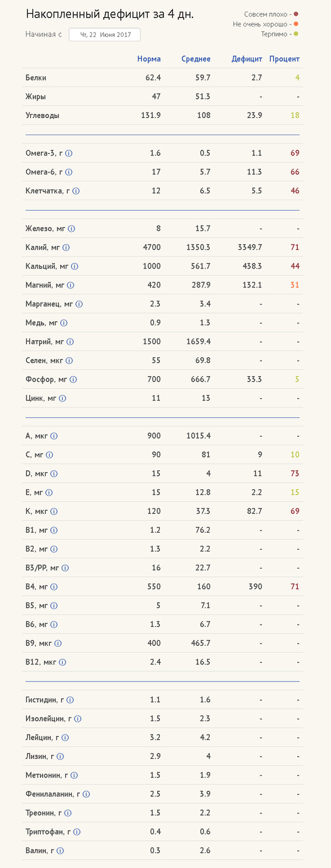Click info icon beside Лейцин

[x=65, y=738]
